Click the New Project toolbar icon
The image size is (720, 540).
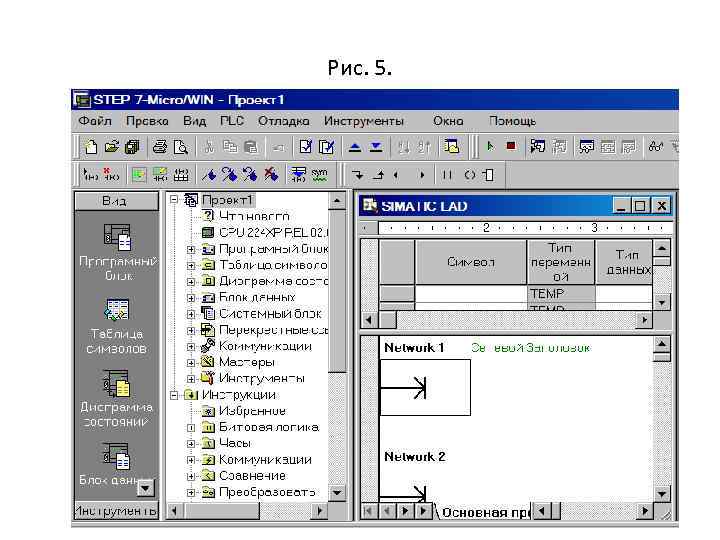click(x=91, y=147)
